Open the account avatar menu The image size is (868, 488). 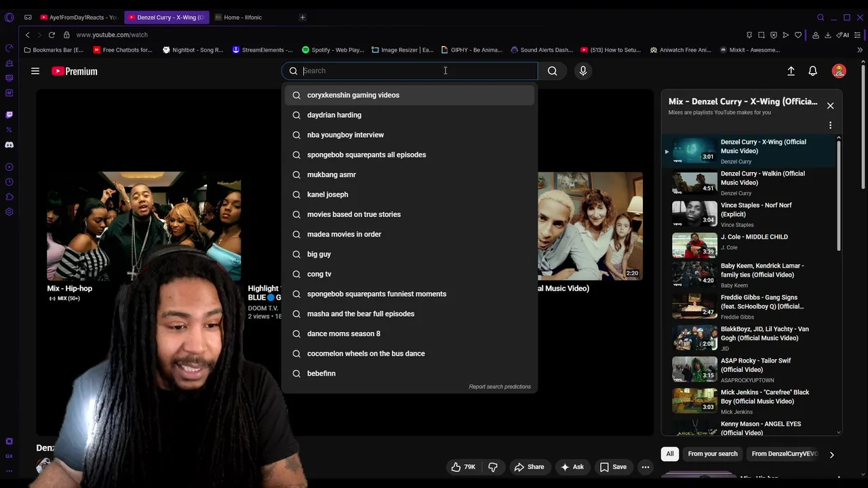coord(839,70)
